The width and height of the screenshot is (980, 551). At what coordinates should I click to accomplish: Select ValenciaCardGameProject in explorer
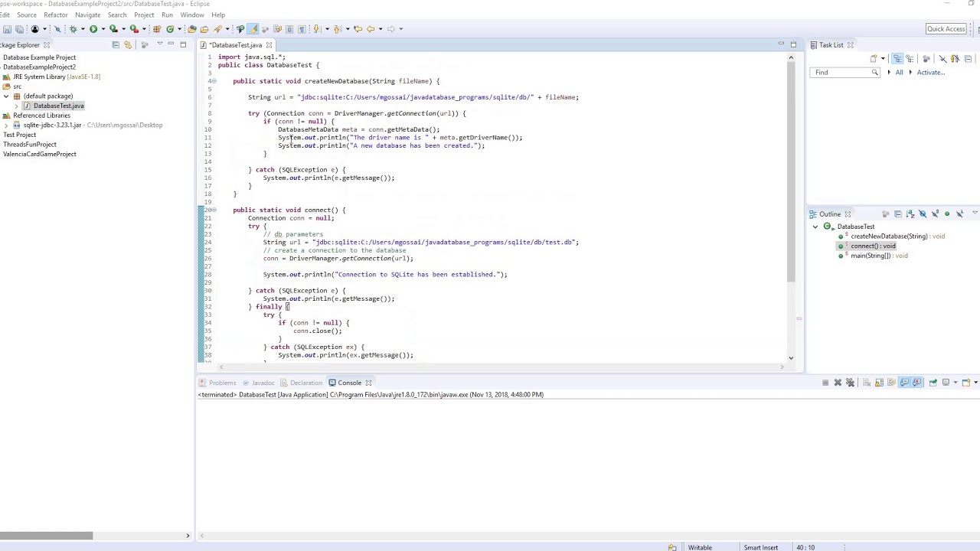click(x=39, y=154)
